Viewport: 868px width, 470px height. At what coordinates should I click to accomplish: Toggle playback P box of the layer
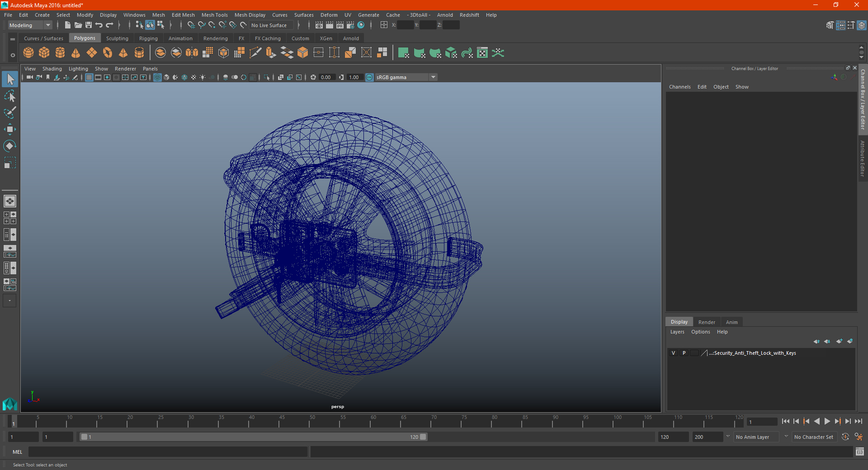point(684,353)
